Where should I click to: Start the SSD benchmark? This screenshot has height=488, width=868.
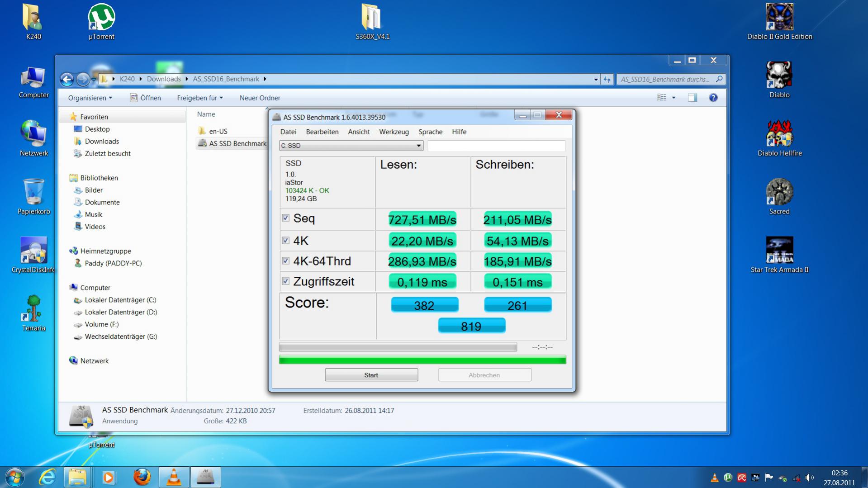click(x=371, y=375)
